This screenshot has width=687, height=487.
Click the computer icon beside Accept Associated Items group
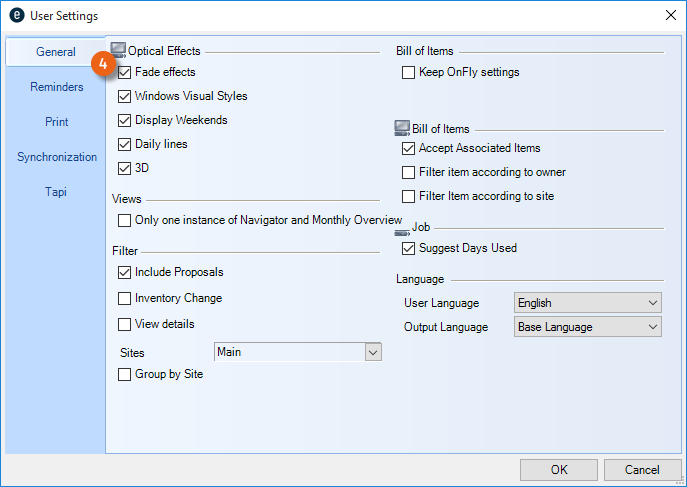(402, 128)
